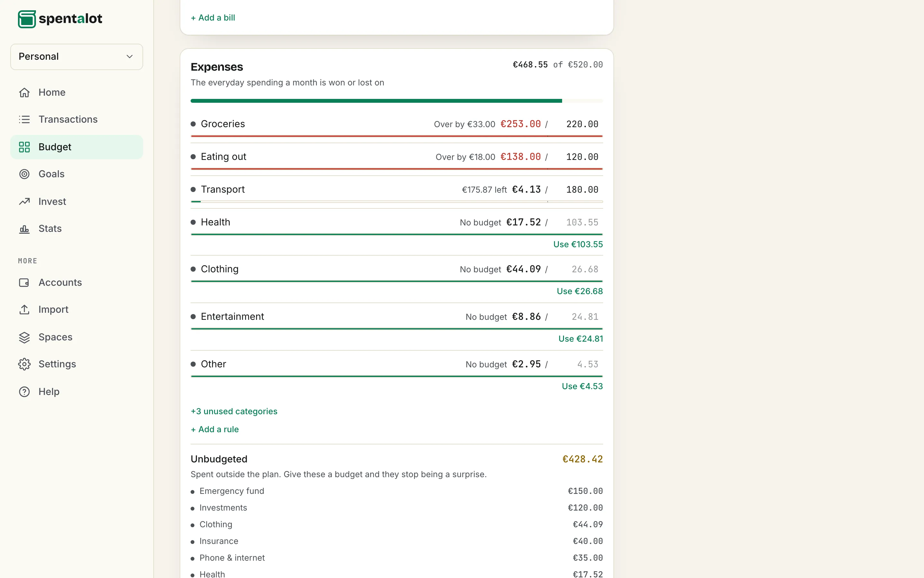The image size is (924, 578).
Task: Click the Add a bill link
Action: tap(213, 18)
